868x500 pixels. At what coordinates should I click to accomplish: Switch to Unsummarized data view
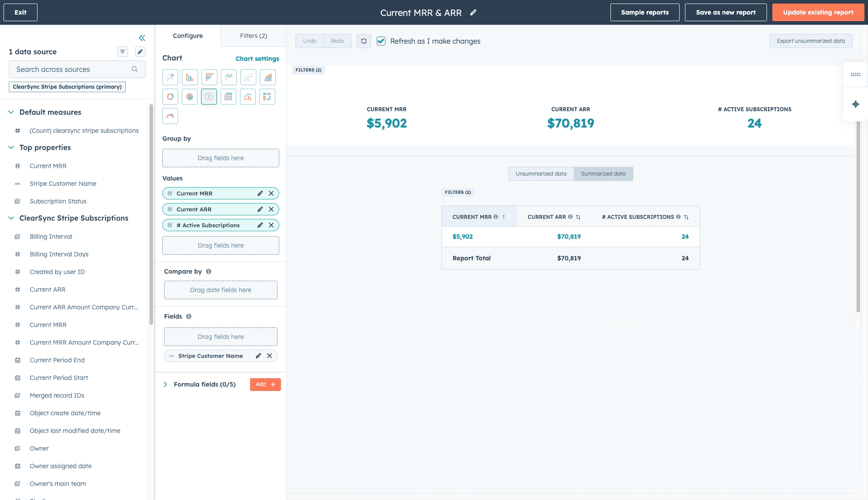coord(541,174)
